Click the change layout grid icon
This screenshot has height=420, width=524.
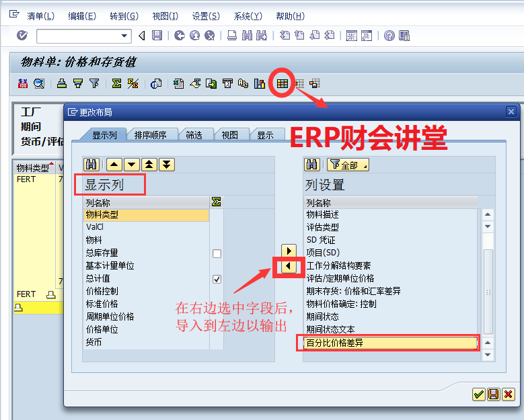point(282,83)
